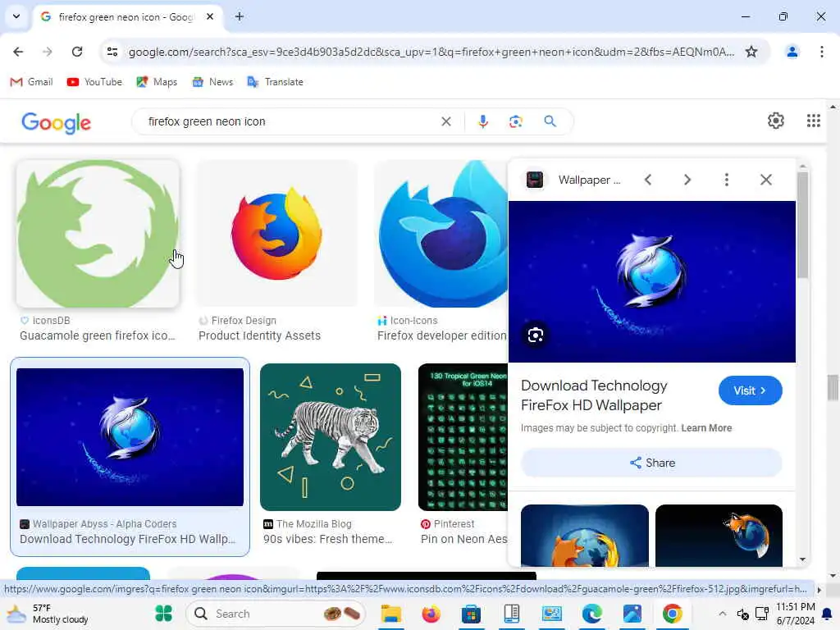The height and width of the screenshot is (630, 840).
Task: Show previous image in preview panel
Action: coord(648,180)
